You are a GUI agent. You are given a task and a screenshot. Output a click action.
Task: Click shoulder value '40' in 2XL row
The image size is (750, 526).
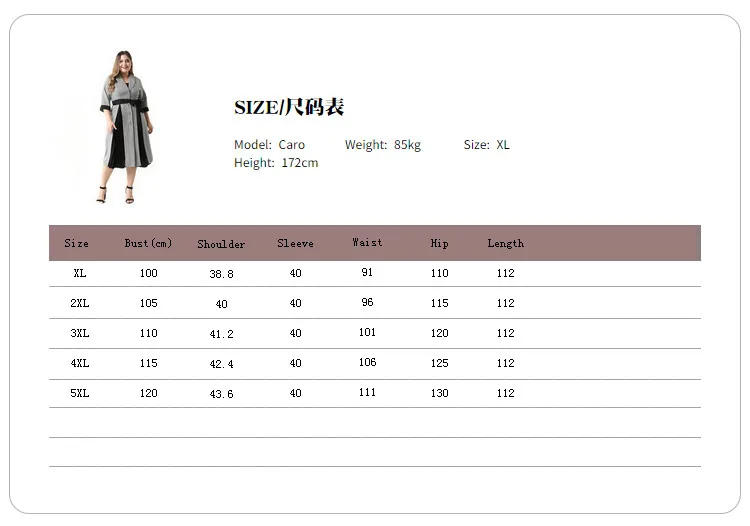tap(221, 305)
